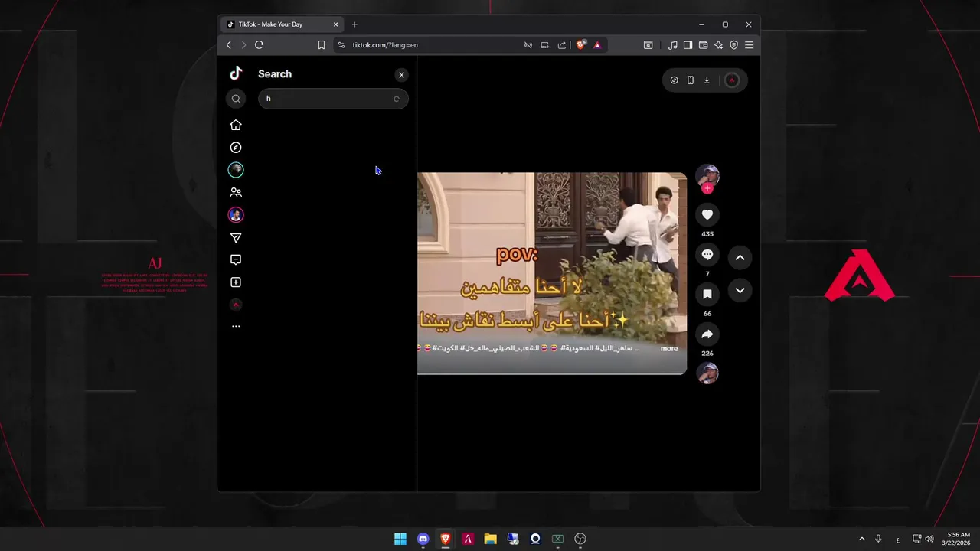980x551 pixels.
Task: Open the browser hamburger main menu
Action: [x=749, y=45]
